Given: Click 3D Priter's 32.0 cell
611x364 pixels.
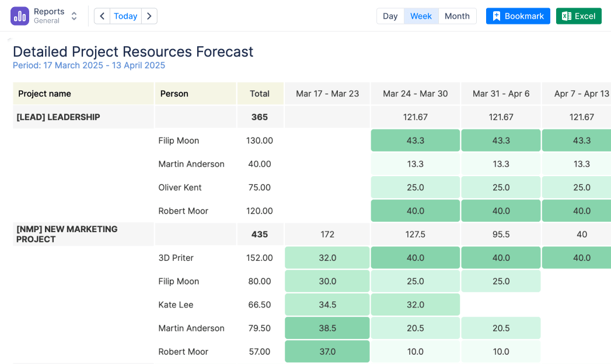Looking at the screenshot, I should (x=327, y=258).
